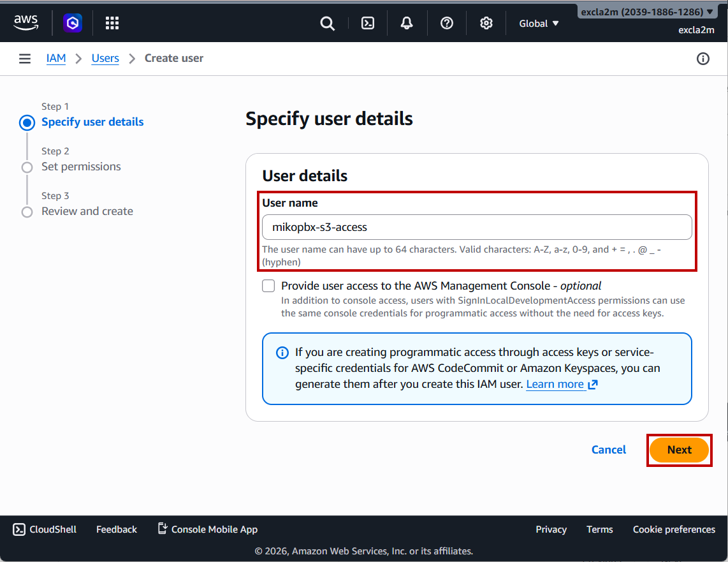Select Step 1 Specify user details

point(92,122)
